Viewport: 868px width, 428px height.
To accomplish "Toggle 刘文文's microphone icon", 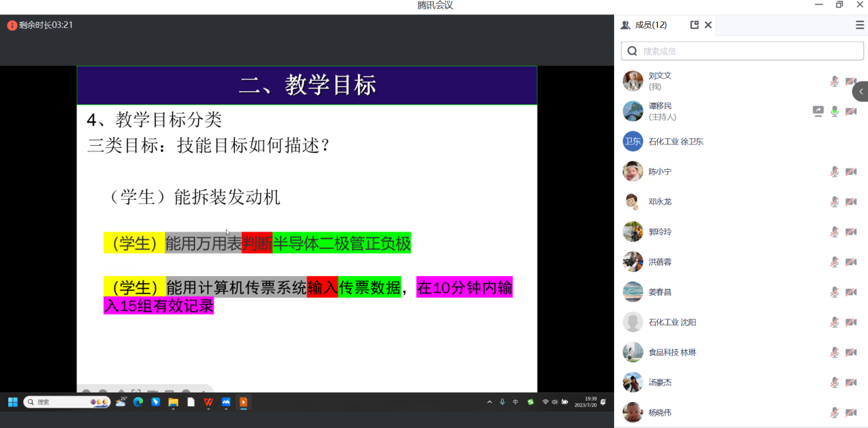I will tap(834, 81).
